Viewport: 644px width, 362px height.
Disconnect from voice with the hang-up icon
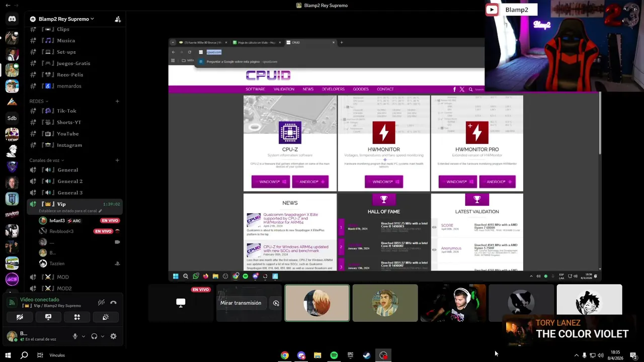[x=113, y=302]
